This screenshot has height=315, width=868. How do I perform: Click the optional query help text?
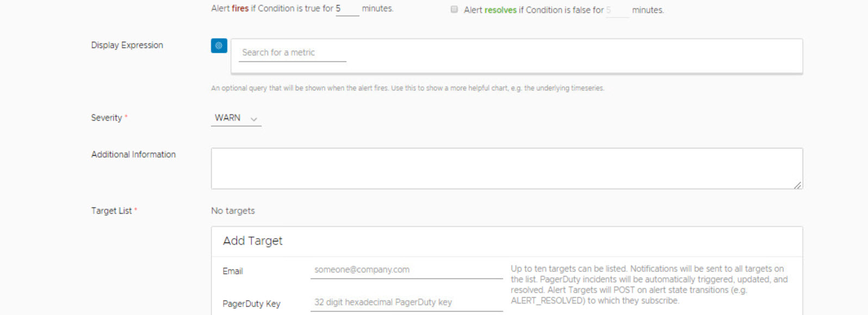pos(407,88)
